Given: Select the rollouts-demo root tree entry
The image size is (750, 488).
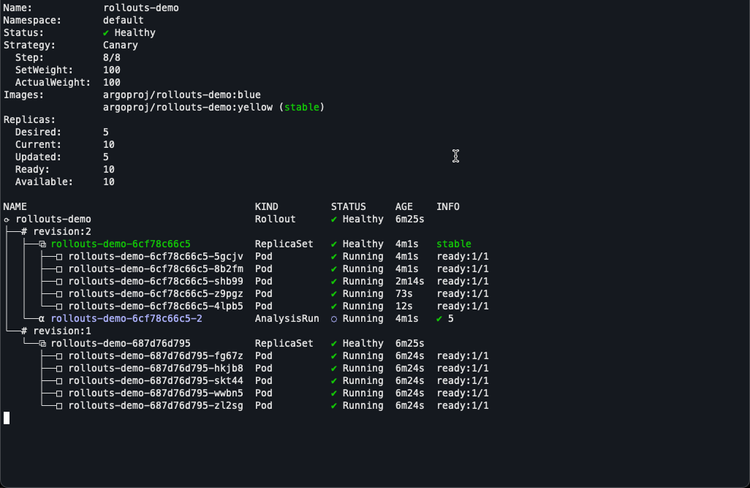Looking at the screenshot, I should 53,219.
